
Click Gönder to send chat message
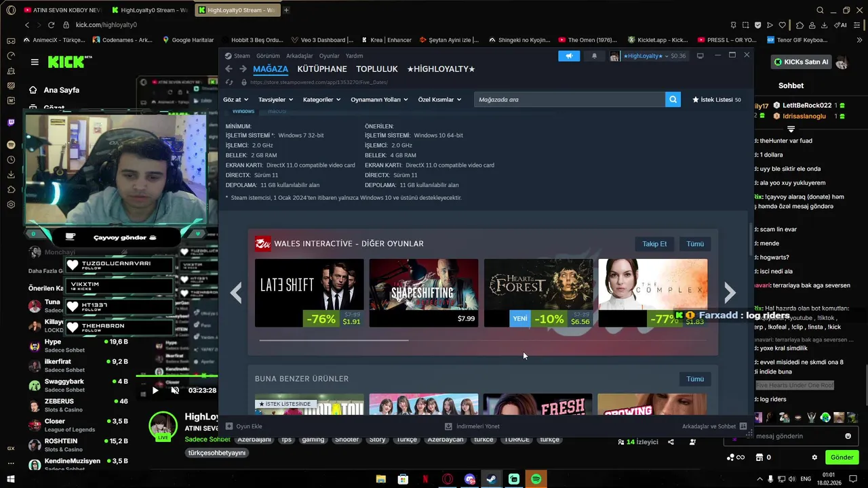[x=842, y=457]
